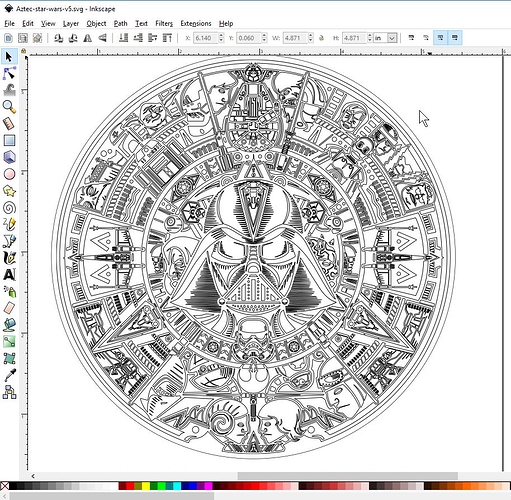Open the Edit menu
511x500 pixels.
pyautogui.click(x=28, y=23)
